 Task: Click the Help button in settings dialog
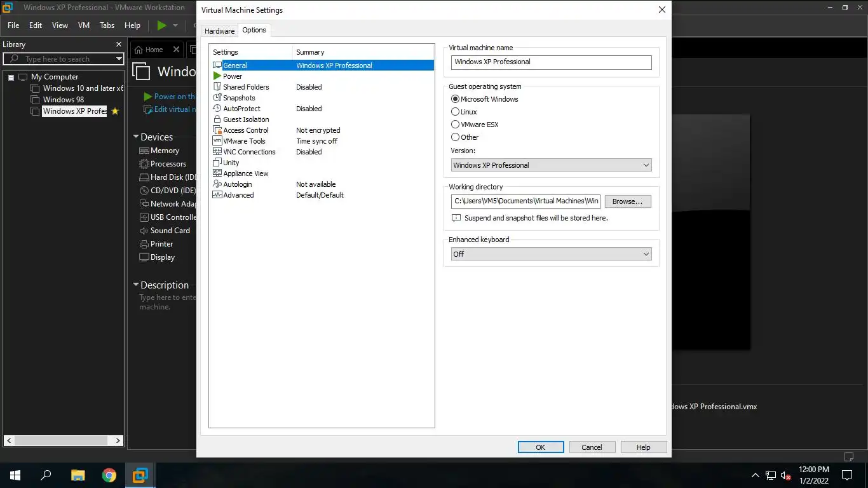644,447
